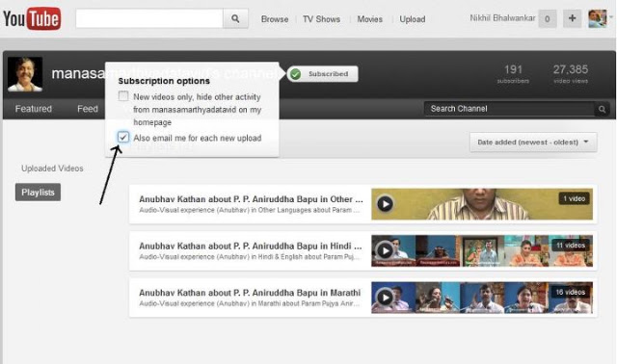Click the 191 subscribers count
The width and height of the screenshot is (617, 364).
pos(513,74)
